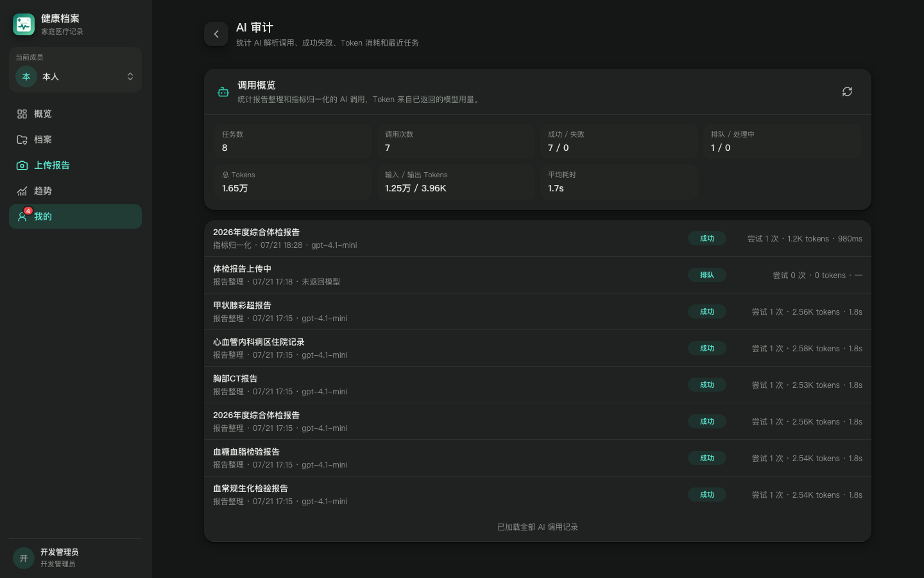Open 趋势 in the sidebar
The image size is (924, 578).
[76, 191]
